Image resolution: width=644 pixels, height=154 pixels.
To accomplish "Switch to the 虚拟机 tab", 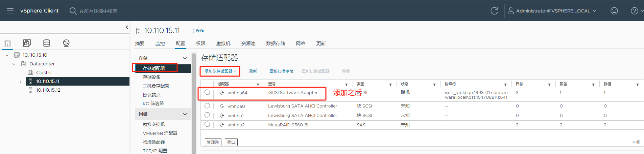I will tap(223, 43).
